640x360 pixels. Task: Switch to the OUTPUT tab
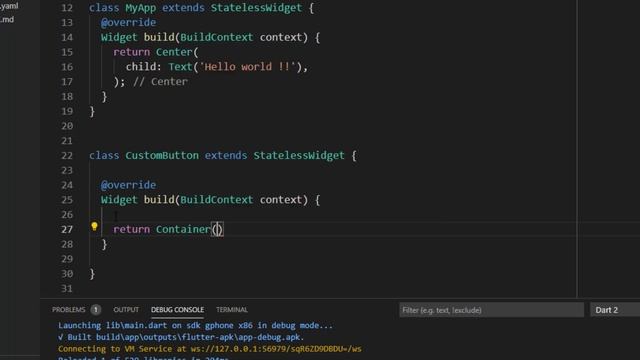[x=126, y=310]
